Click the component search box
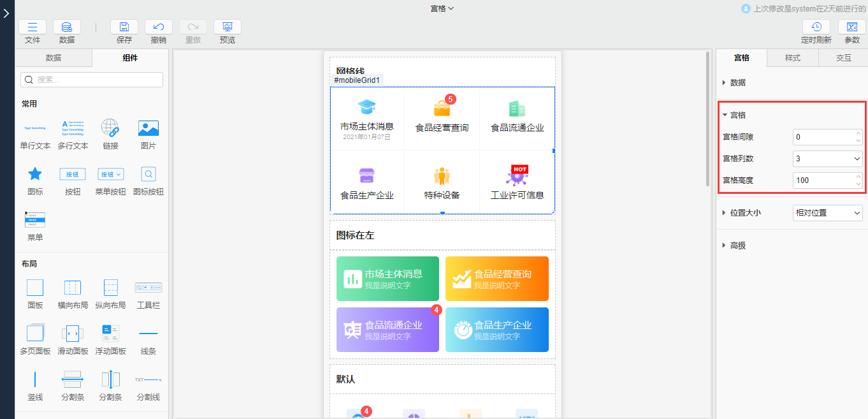 click(92, 80)
